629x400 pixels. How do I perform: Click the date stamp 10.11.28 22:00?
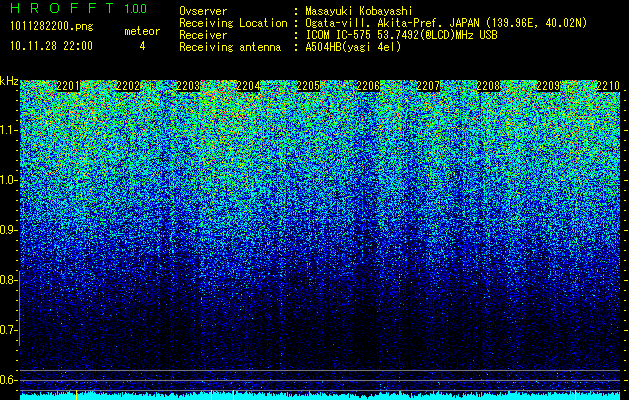[51, 46]
